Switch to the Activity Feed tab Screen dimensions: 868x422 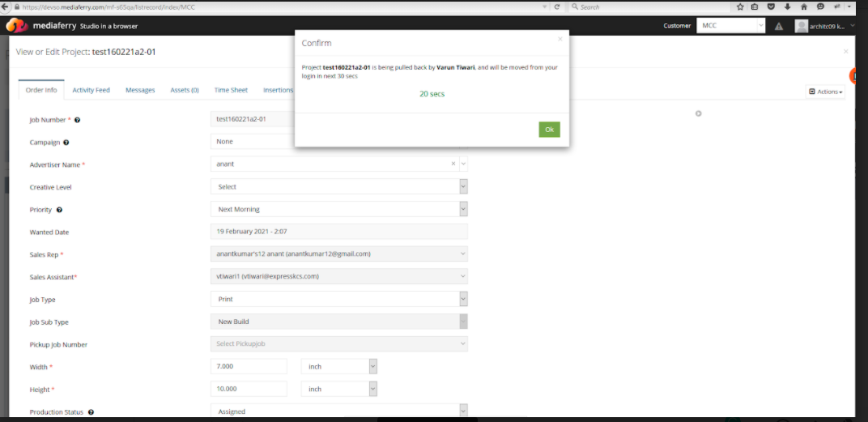click(x=91, y=90)
